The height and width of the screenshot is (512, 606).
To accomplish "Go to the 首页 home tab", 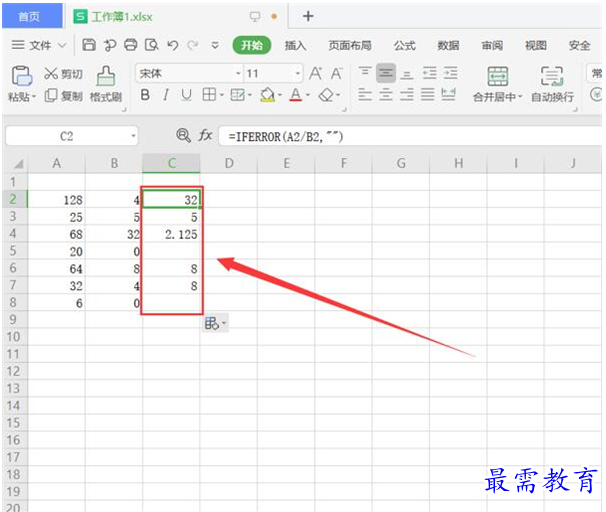I will click(32, 16).
